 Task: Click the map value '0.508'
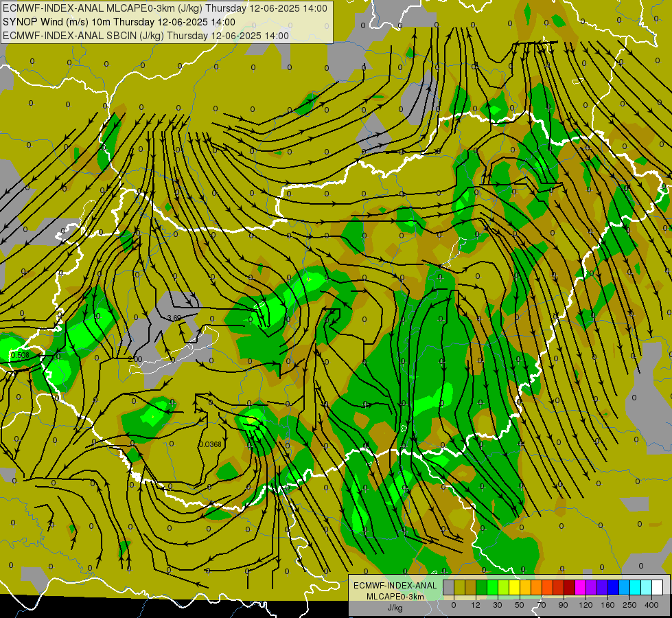click(x=20, y=355)
